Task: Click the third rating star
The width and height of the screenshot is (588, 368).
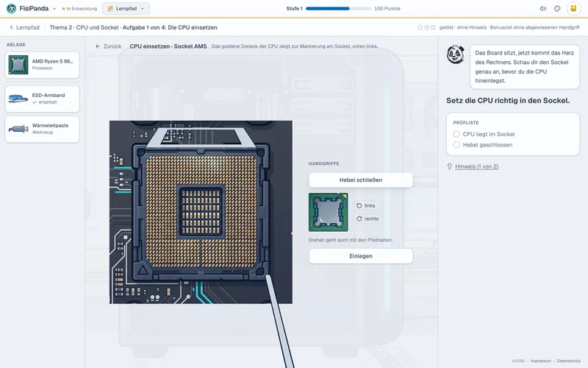Action: 433,27
